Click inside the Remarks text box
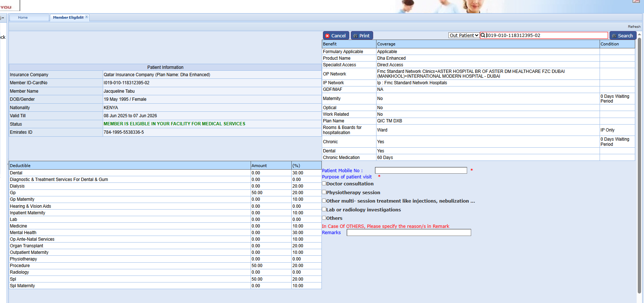Viewport: 644px width, 303px height. tap(408, 233)
